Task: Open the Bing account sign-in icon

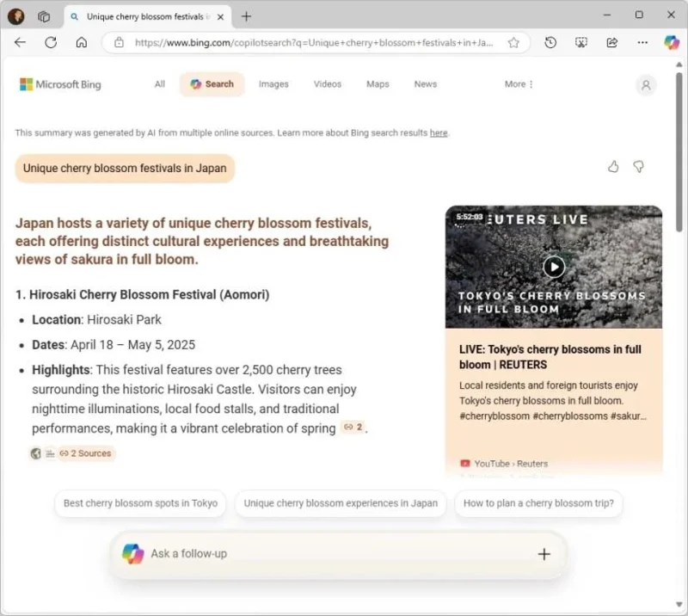Action: click(x=646, y=84)
